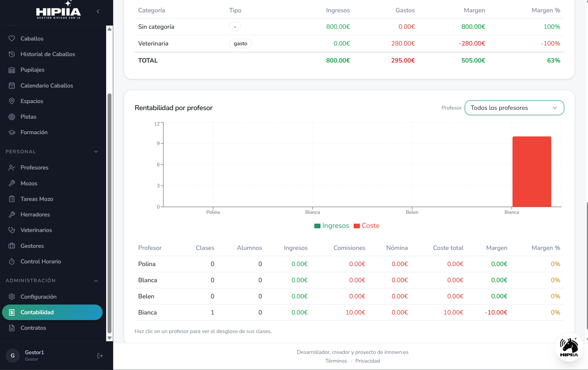588x370 pixels.
Task: Click the sidebar scrollbar down arrow
Action: [109, 338]
